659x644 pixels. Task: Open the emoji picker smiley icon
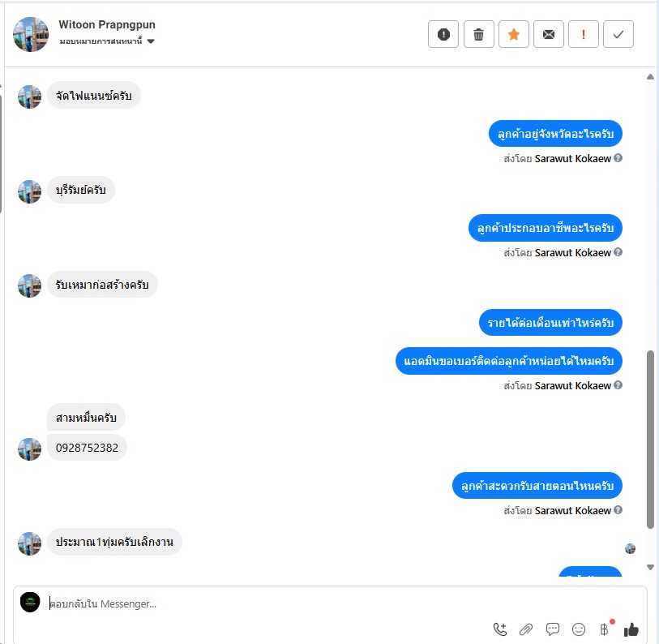(579, 629)
